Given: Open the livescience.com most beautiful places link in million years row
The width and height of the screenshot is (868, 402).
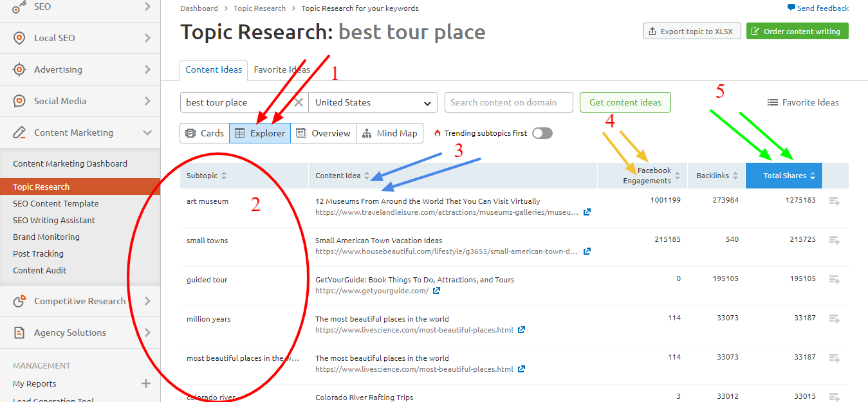Looking at the screenshot, I should pos(414,330).
